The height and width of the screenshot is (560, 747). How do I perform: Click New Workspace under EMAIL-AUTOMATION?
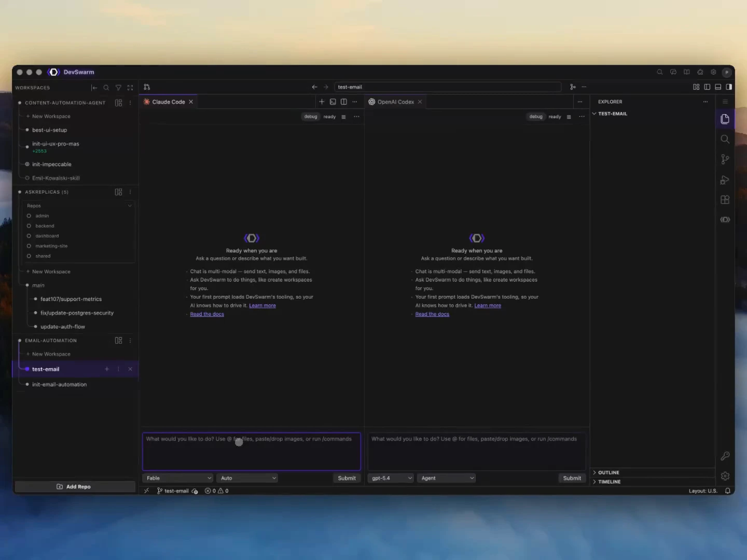[51, 354]
